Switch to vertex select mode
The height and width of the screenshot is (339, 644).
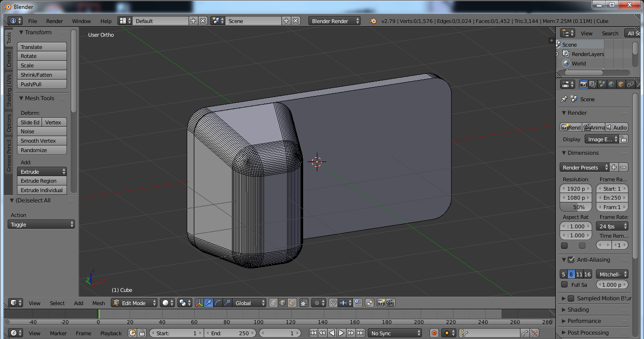(273, 303)
